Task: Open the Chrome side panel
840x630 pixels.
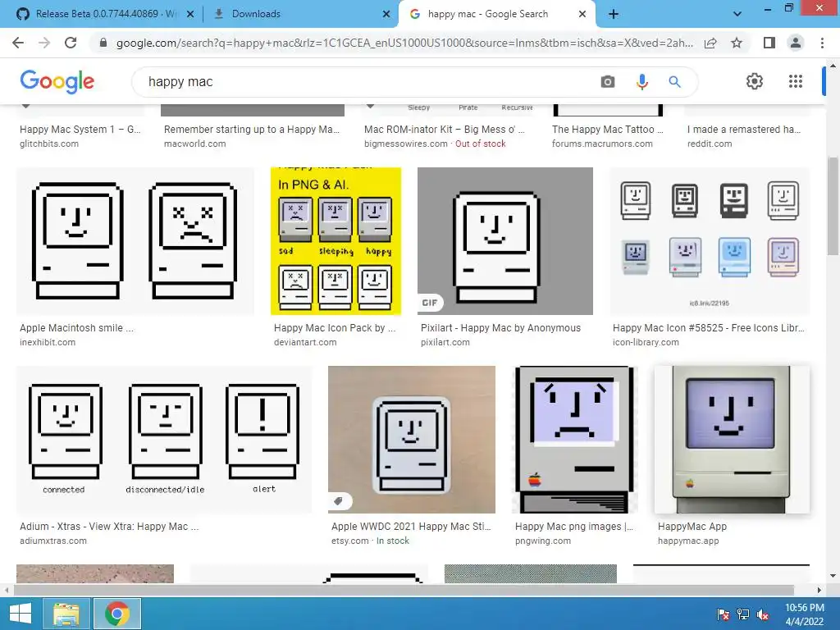Action: [769, 43]
